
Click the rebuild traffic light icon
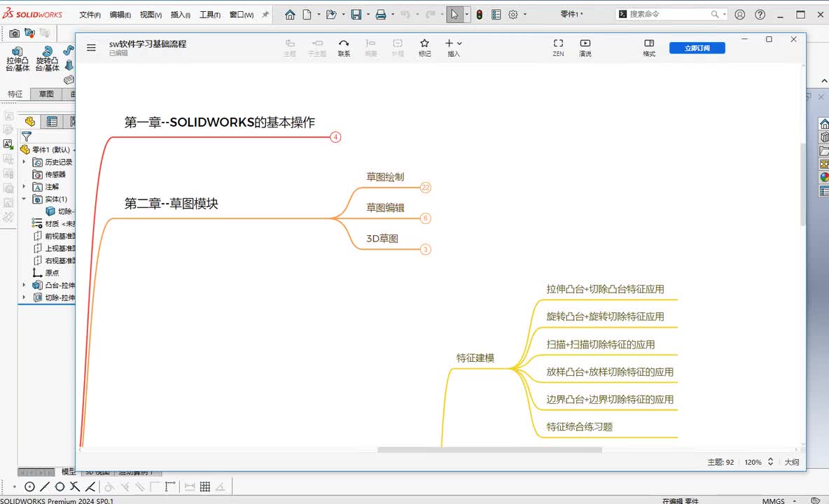[x=479, y=14]
